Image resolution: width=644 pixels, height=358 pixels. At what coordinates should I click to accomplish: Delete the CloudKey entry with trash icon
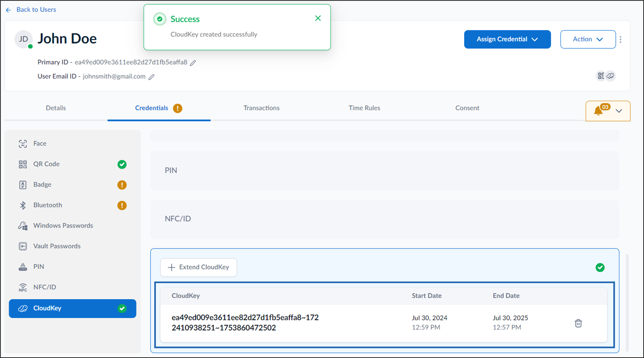pyautogui.click(x=578, y=323)
